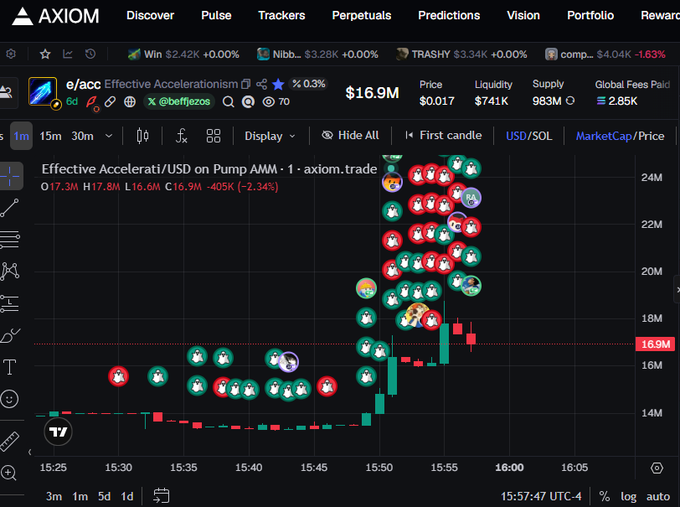The image size is (680, 507).
Task: Copy the Effective Accelerationism contract address
Action: pos(246,84)
